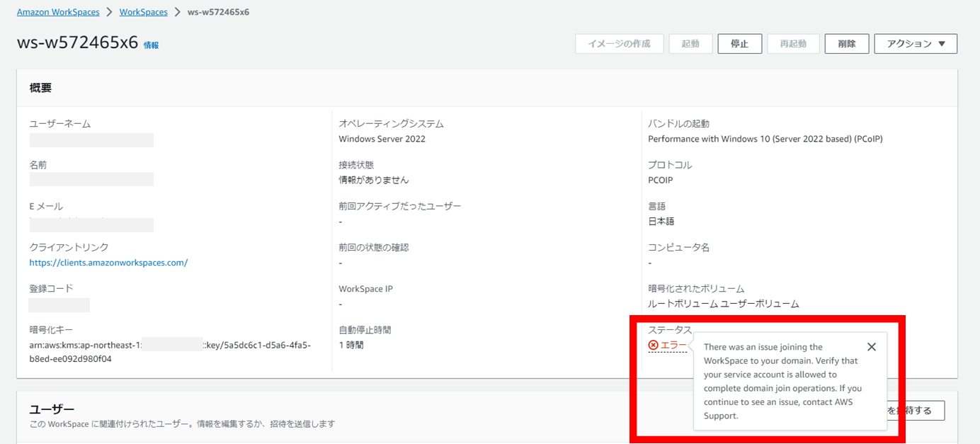Open the アクション dropdown menu
The height and width of the screenshot is (444, 980).
point(916,43)
